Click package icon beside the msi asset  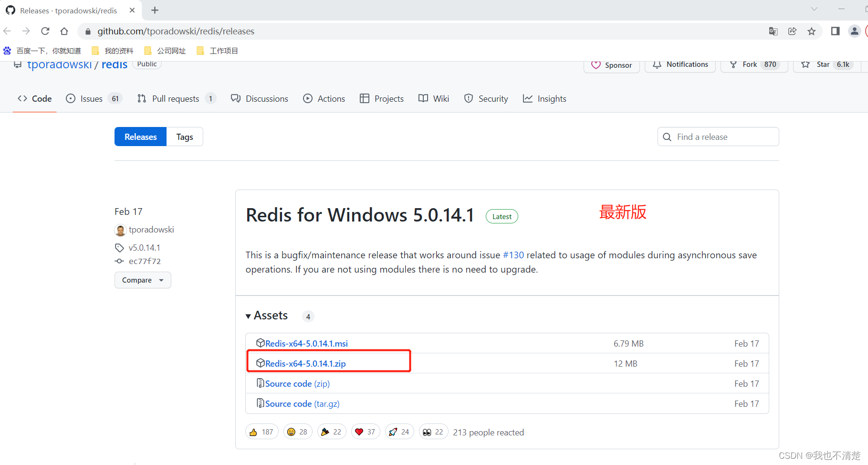coord(260,343)
